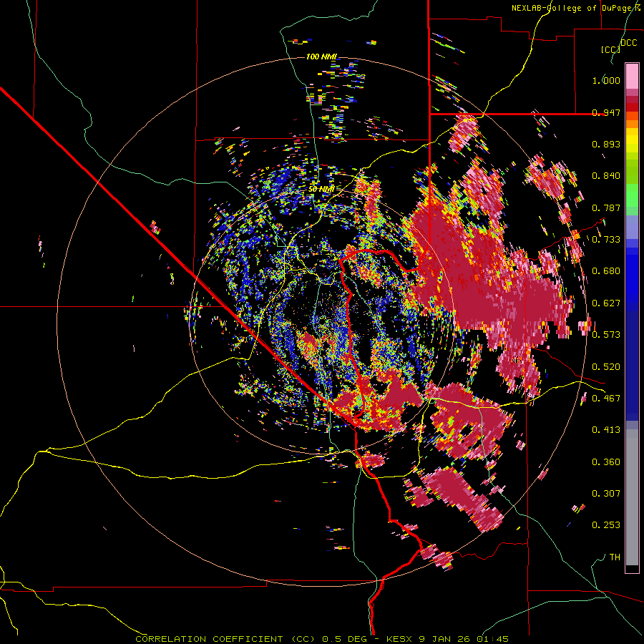Click the TH threshold label on legend
This screenshot has height=644, width=644.
615,557
